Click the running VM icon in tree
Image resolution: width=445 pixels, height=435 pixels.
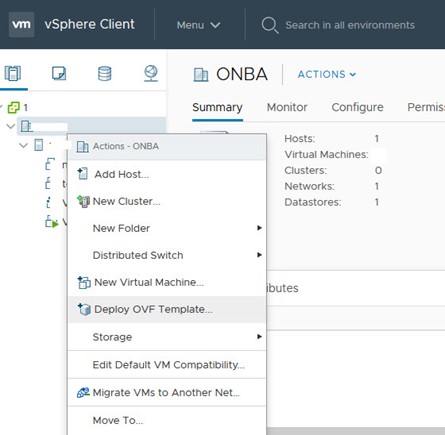[52, 222]
